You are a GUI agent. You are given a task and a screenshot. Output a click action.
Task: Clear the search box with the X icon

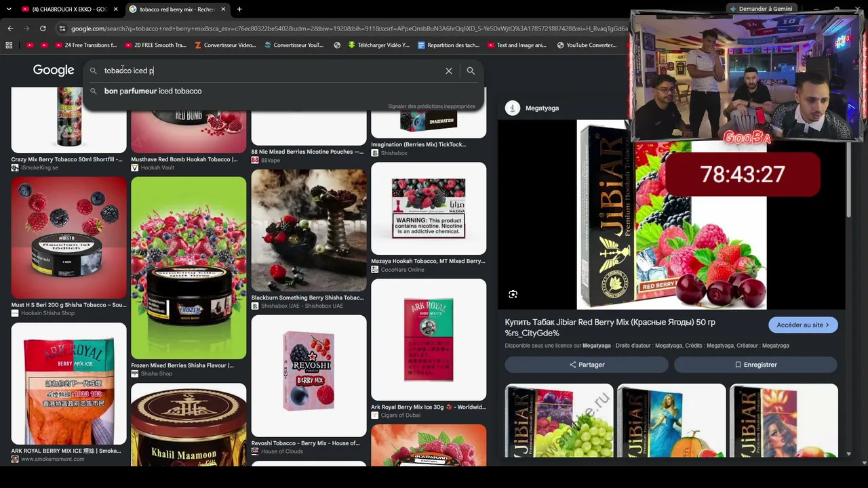click(x=449, y=70)
